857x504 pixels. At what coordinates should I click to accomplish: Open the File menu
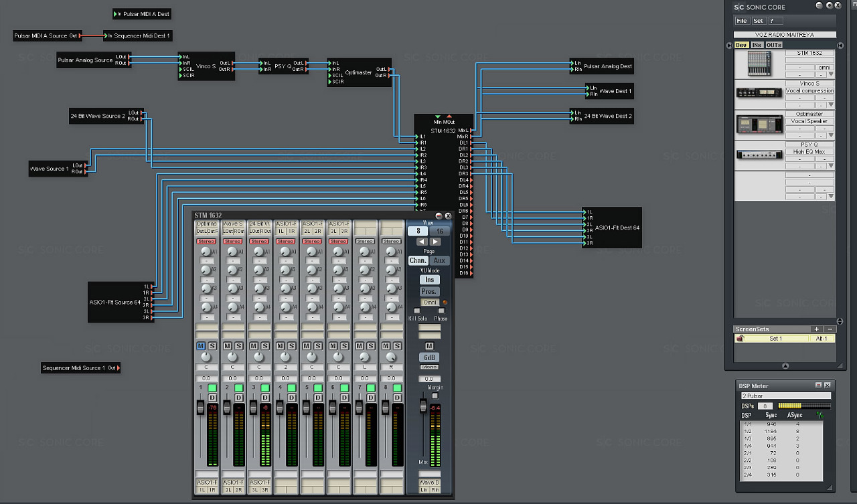742,21
